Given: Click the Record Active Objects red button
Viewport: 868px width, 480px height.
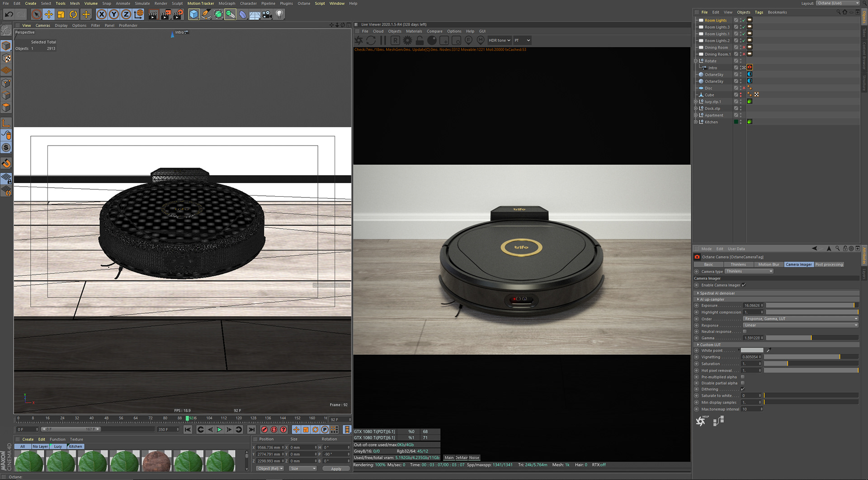Looking at the screenshot, I should click(x=264, y=430).
